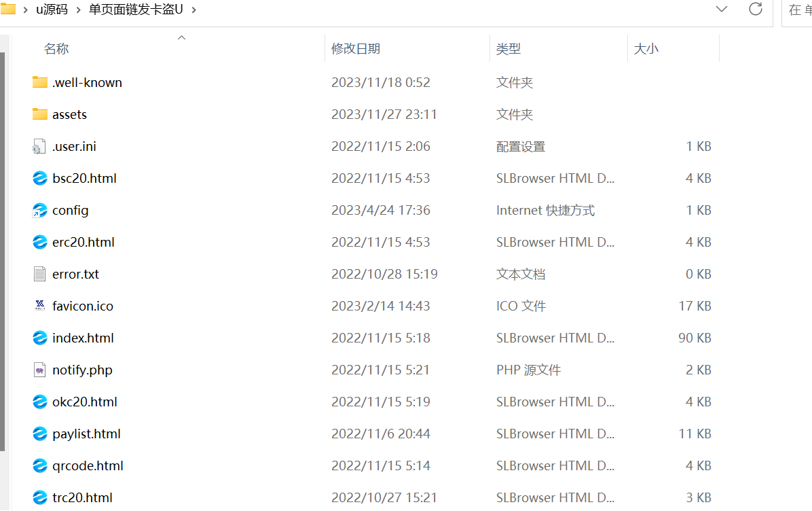Click the config shortcut icon
Viewport: 812px width, 511px height.
(40, 211)
